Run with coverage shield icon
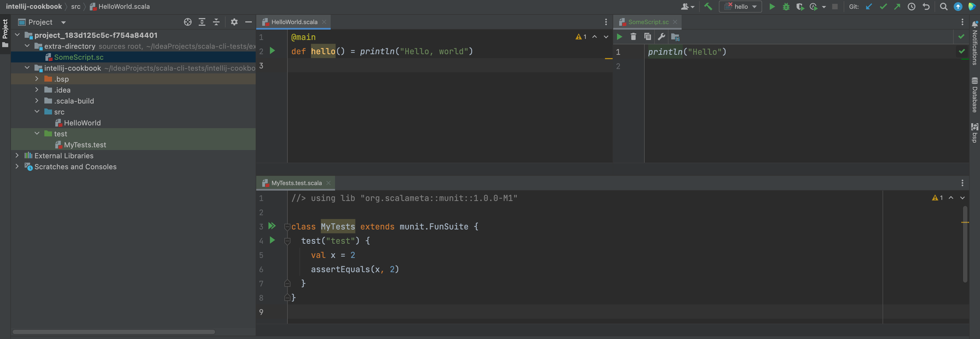This screenshot has width=980, height=339. pos(800,7)
